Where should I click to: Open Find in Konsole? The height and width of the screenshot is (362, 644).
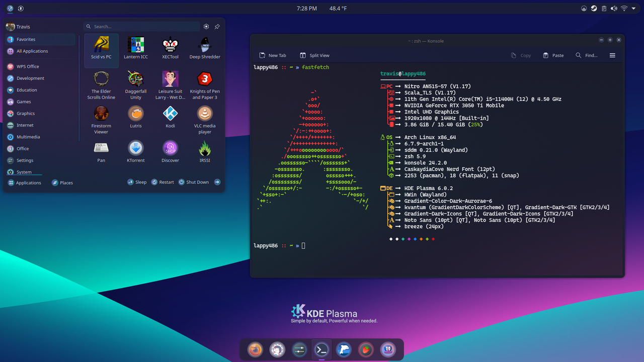point(587,55)
